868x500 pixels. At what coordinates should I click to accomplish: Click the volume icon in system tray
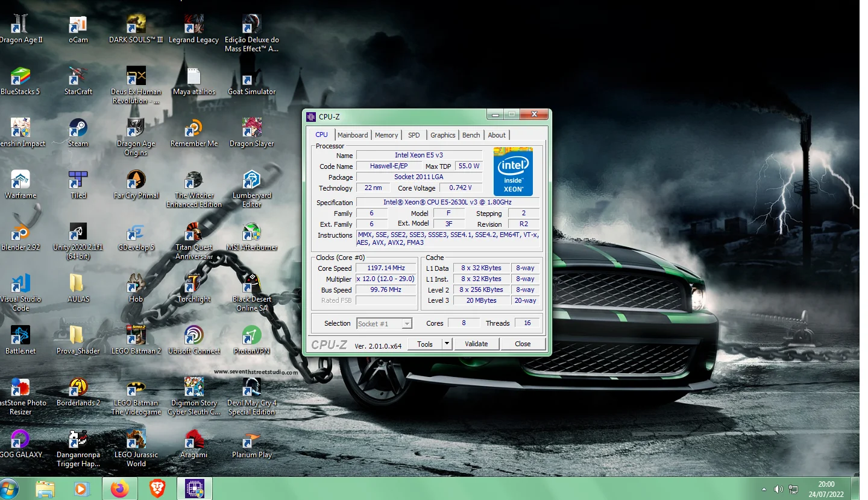(778, 489)
